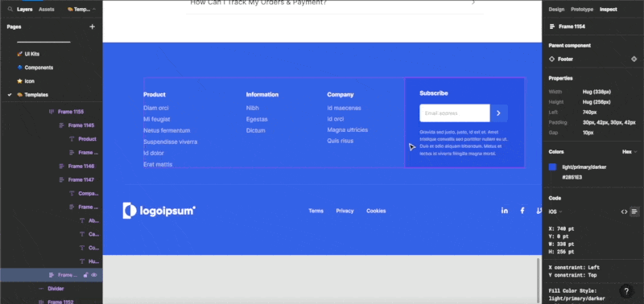Viewport: 644px width, 304px height.
Task: Click the LinkedIn icon in the footer
Action: point(505,211)
